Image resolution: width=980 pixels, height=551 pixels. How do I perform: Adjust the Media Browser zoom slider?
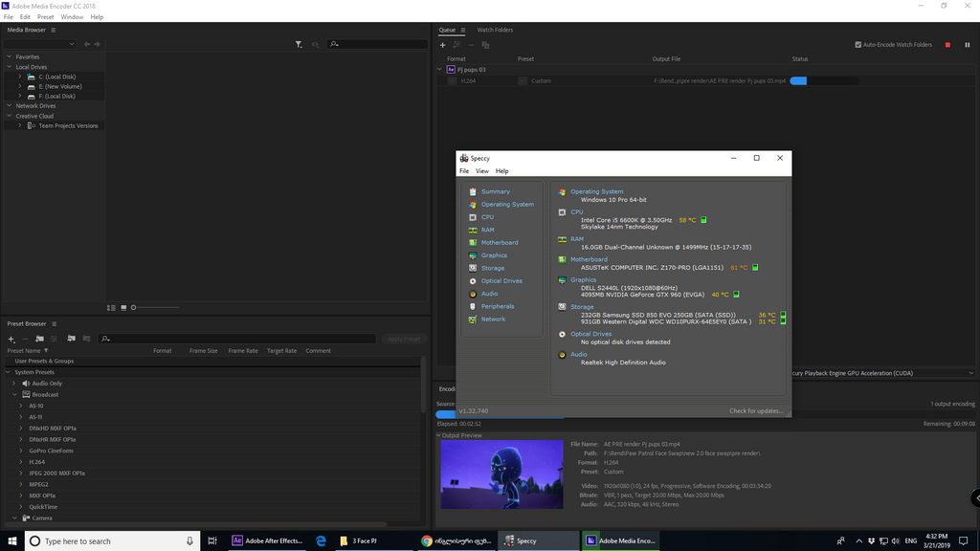(134, 307)
